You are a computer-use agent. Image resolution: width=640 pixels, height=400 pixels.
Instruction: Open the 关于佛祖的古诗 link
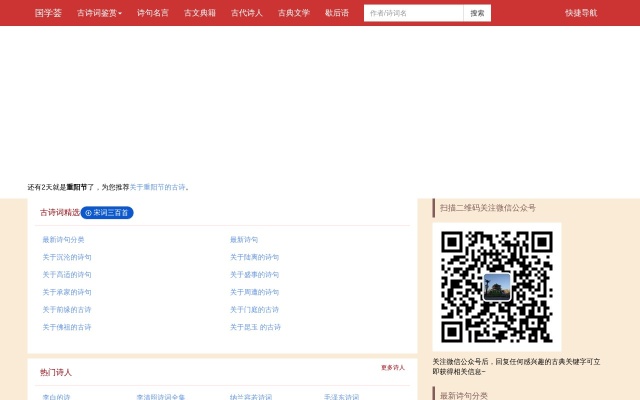click(x=66, y=327)
